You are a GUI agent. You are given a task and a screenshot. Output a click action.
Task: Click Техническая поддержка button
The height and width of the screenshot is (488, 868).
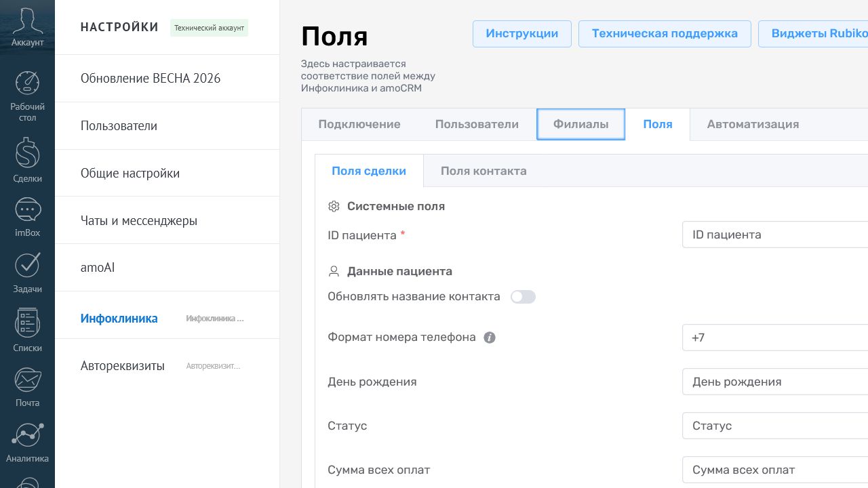pos(665,33)
